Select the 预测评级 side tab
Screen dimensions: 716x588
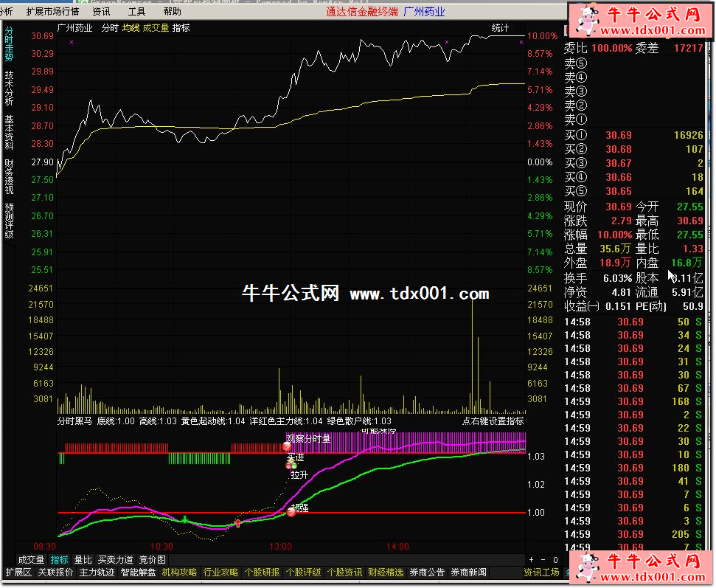click(x=9, y=221)
